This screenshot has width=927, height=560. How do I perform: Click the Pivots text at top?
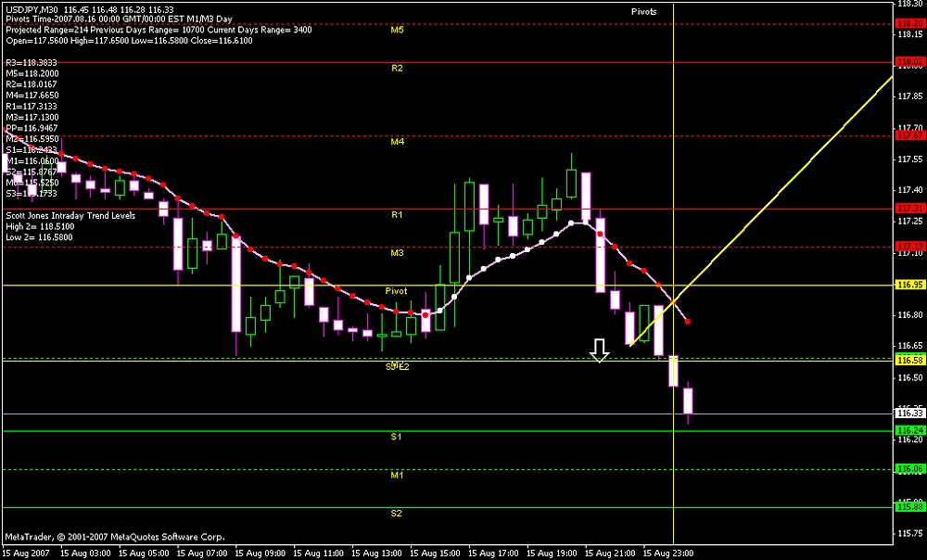click(x=644, y=11)
